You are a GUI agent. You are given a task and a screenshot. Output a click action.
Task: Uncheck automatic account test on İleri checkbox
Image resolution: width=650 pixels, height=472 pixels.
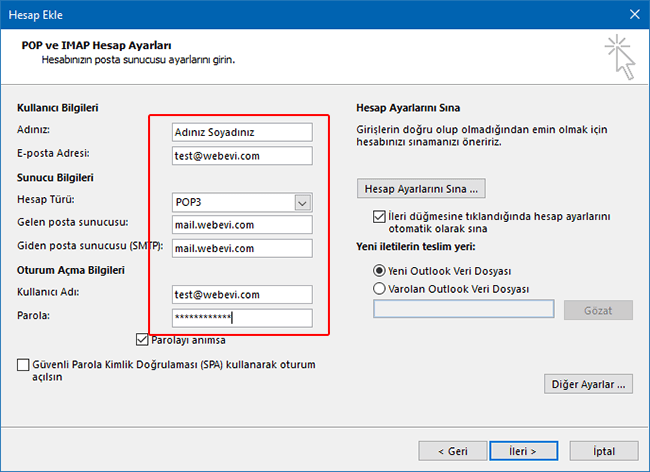tap(379, 216)
